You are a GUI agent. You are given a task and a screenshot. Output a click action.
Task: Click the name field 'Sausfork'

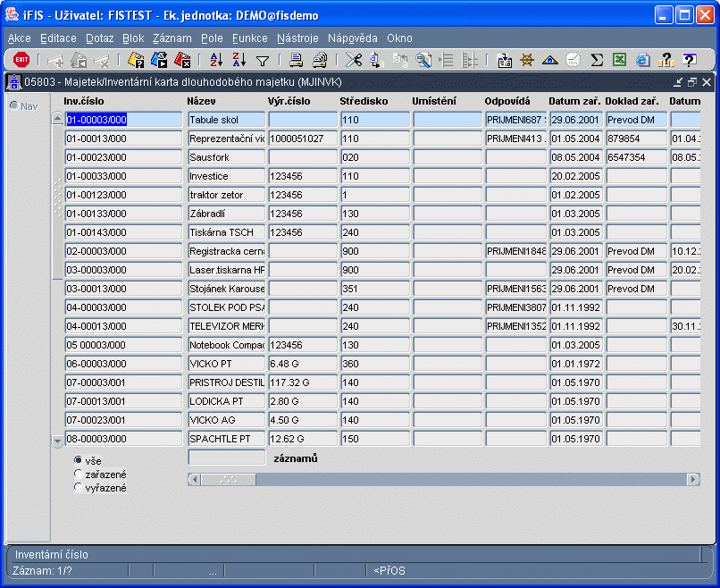point(227,157)
